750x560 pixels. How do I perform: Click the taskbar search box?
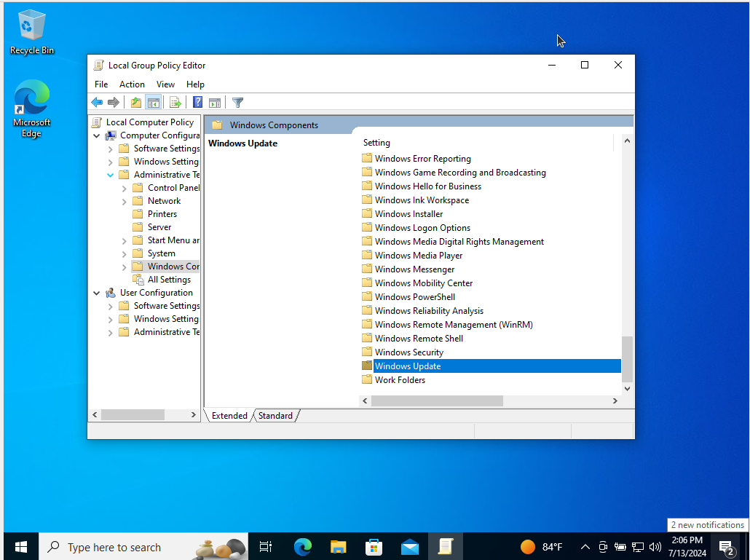pyautogui.click(x=143, y=547)
